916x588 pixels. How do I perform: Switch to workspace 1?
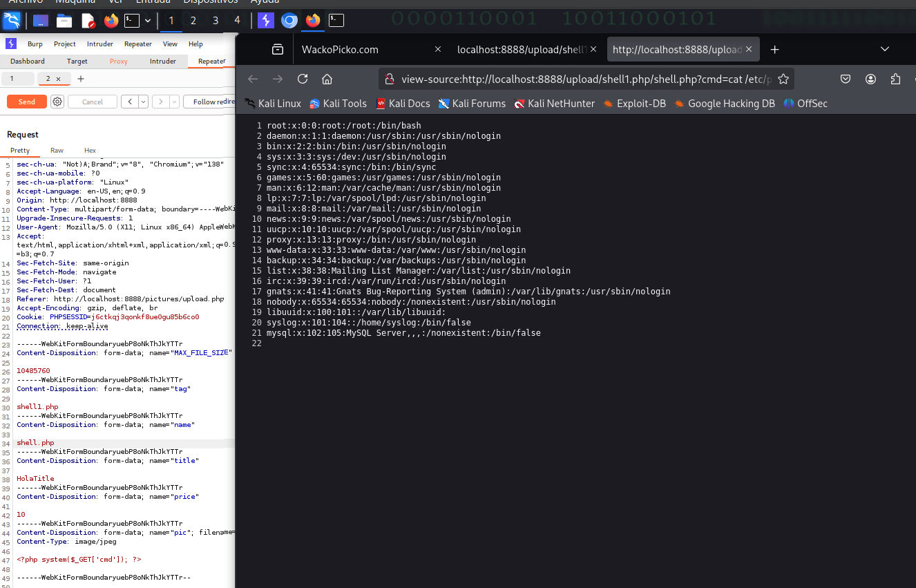point(171,21)
